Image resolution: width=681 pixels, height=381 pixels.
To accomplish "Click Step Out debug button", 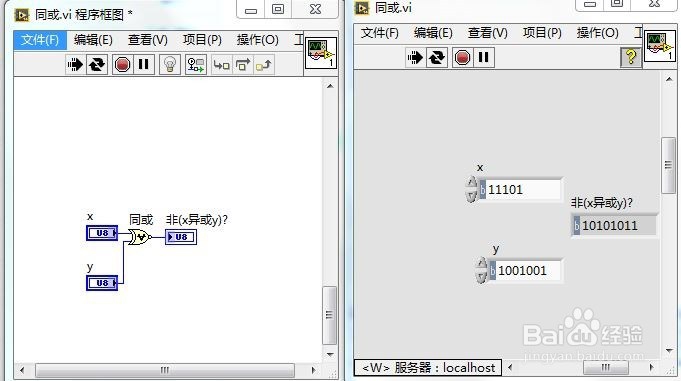I will point(264,65).
